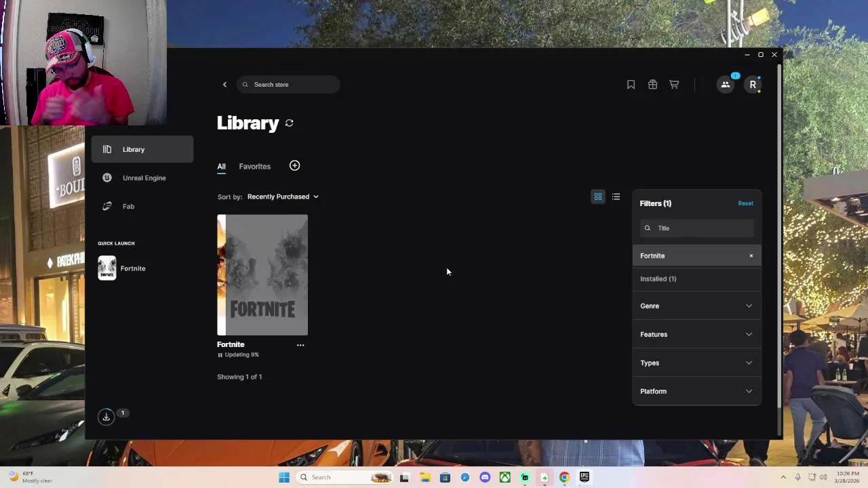
Task: Open the Windows Start menu
Action: (x=284, y=477)
